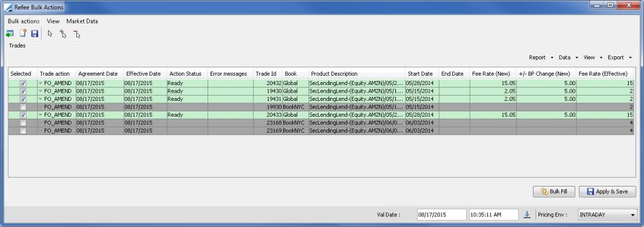
Task: Uncheck the Selected box for trade 20432
Action: click(23, 83)
